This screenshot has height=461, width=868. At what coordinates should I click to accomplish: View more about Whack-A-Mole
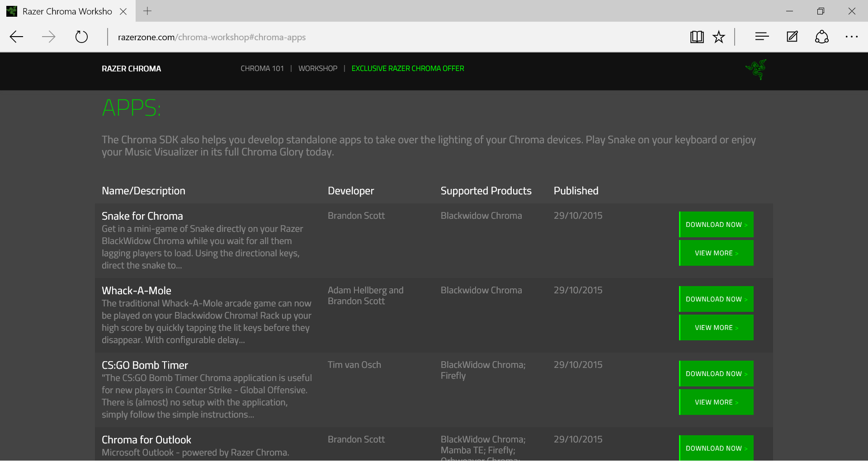click(x=716, y=328)
